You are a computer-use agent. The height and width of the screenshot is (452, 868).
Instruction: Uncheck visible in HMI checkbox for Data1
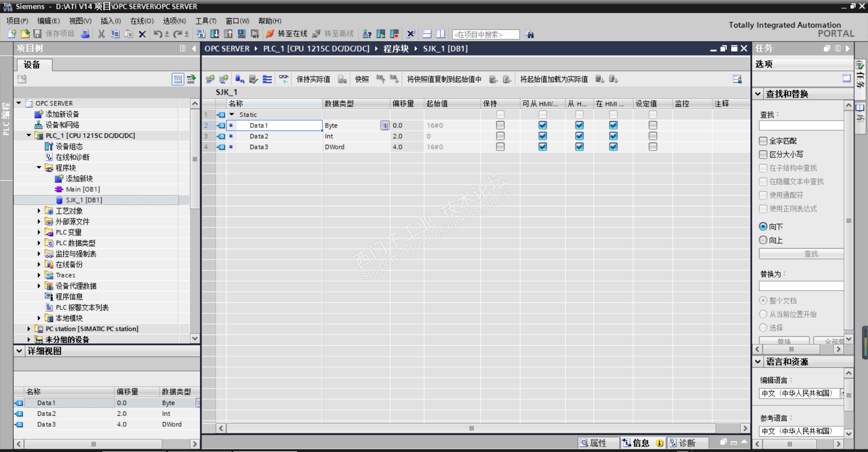tap(613, 125)
